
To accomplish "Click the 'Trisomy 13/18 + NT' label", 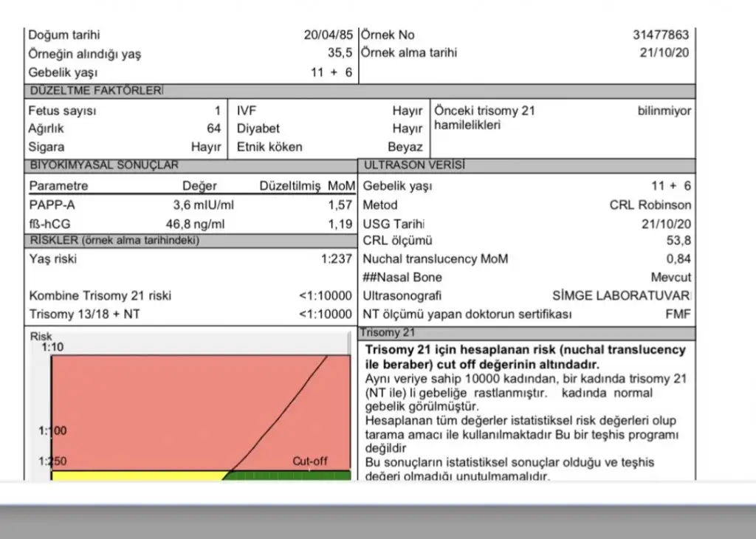I will point(84,314).
